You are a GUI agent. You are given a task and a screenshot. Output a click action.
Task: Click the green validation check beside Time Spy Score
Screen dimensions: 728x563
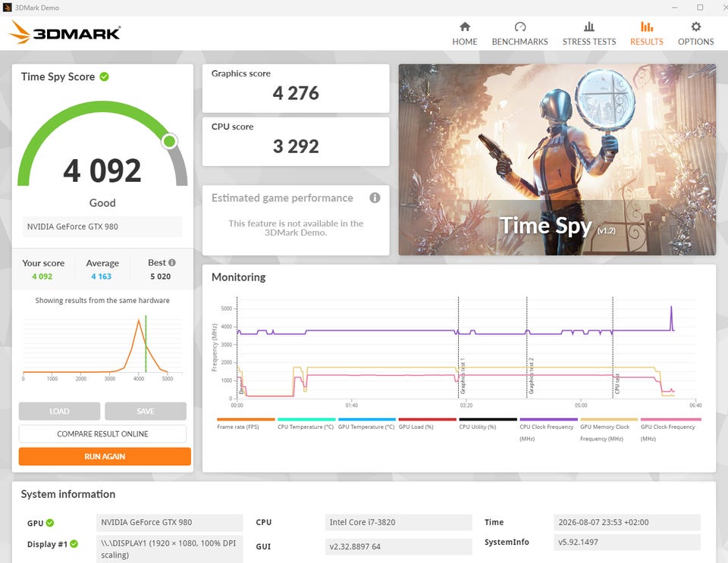[x=105, y=77]
